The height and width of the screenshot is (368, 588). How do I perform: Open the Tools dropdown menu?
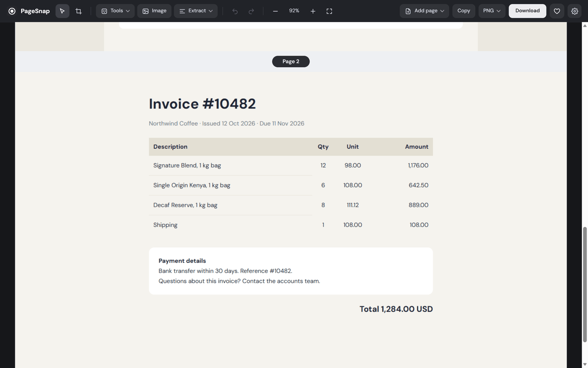pyautogui.click(x=115, y=11)
